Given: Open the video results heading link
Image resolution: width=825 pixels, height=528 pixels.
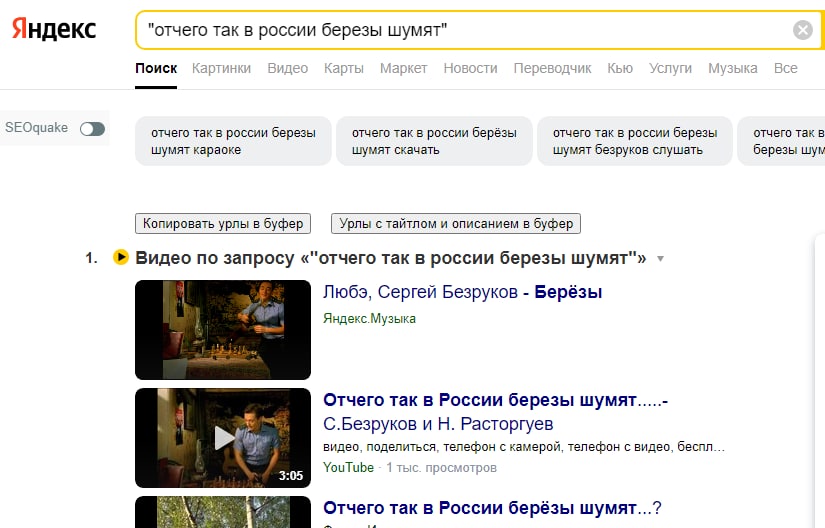Looking at the screenshot, I should pyautogui.click(x=391, y=258).
